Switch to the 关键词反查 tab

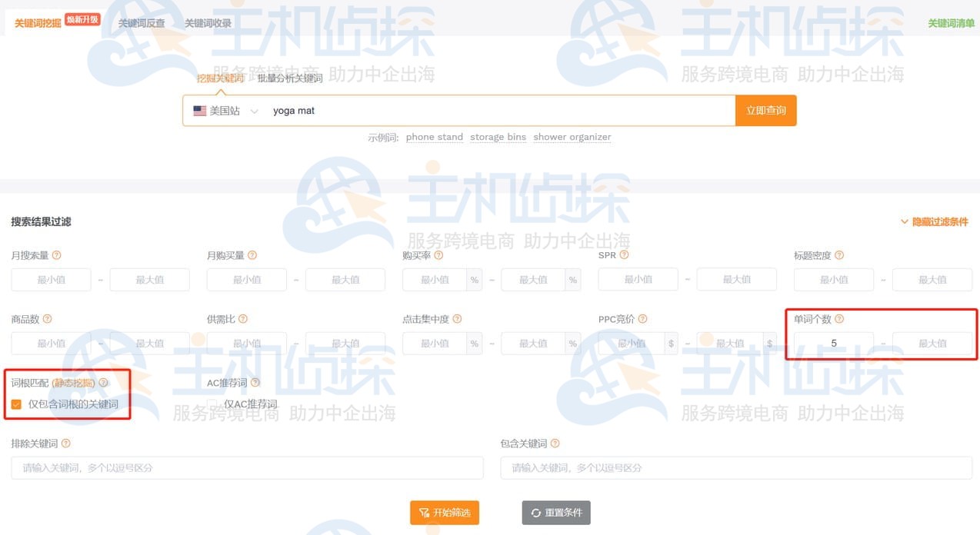(141, 22)
